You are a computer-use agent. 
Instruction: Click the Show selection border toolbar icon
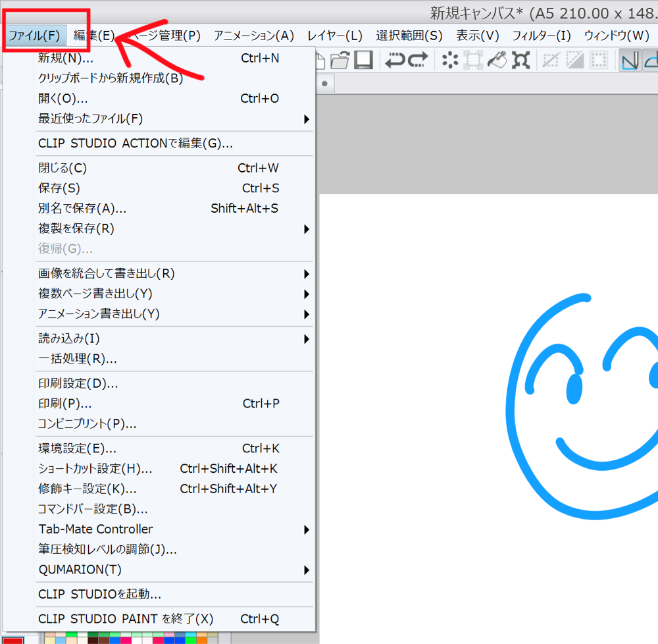coord(598,60)
